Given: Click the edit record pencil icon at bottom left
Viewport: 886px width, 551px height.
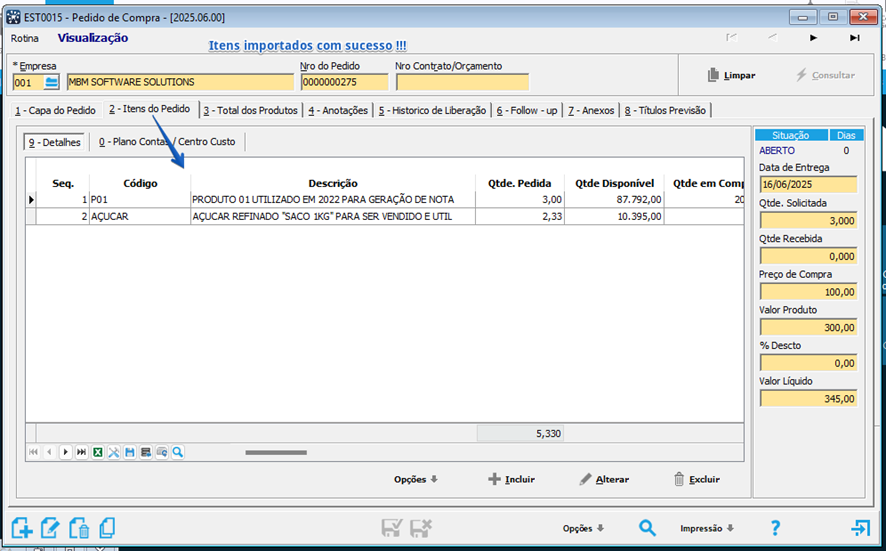Looking at the screenshot, I should point(50,528).
